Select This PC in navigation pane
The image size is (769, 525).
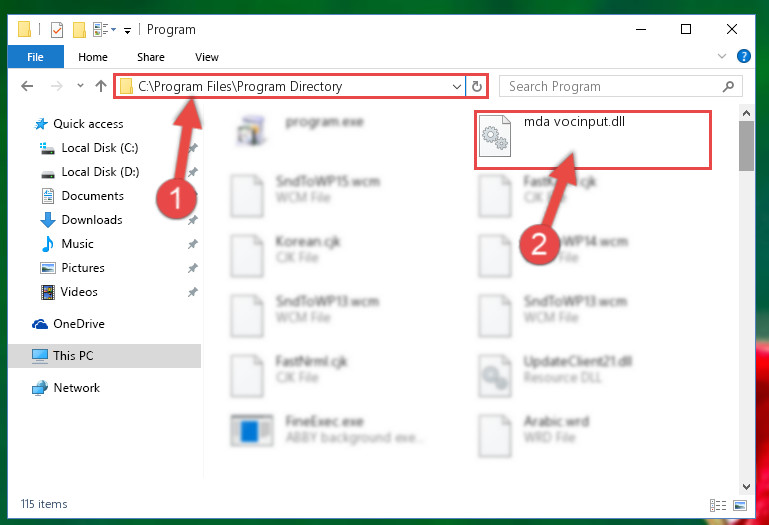[x=104, y=356]
